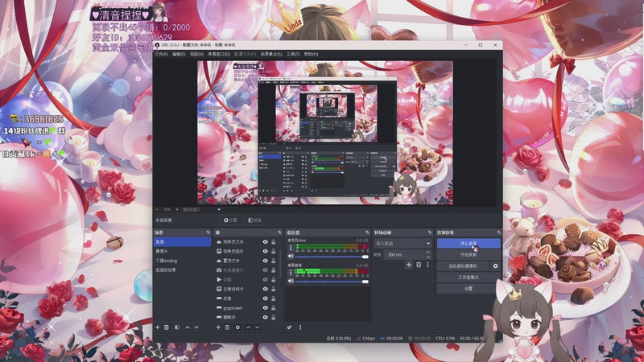This screenshot has width=644, height=362.
Task: Open 桌面音频 channel three-dot options
Action: (x=291, y=273)
